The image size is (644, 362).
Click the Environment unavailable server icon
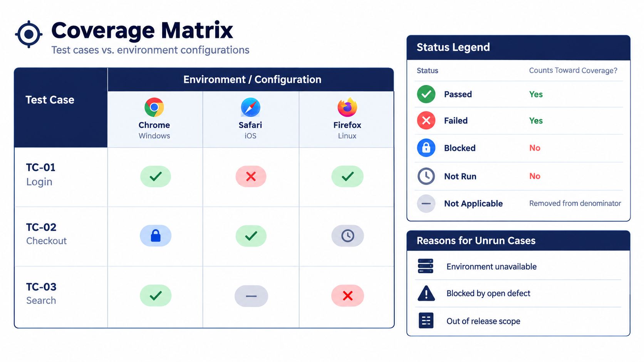426,266
